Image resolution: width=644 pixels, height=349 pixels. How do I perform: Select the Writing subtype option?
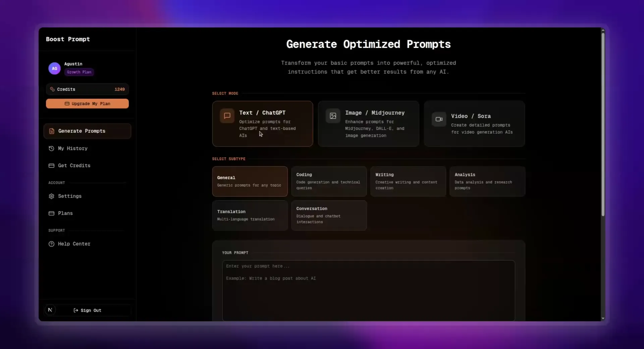408,181
